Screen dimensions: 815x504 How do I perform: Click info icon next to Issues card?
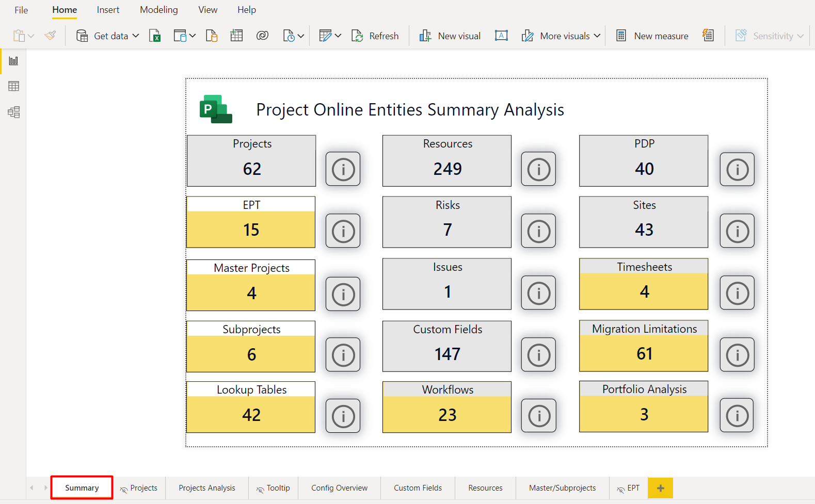[x=539, y=293]
